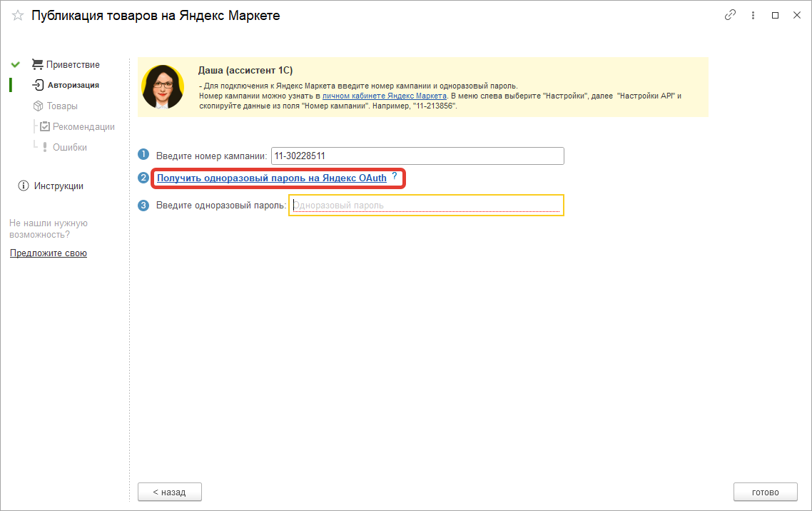Viewport: 812px width, 511px height.
Task: Click the info icon beside Инструкции
Action: (24, 186)
